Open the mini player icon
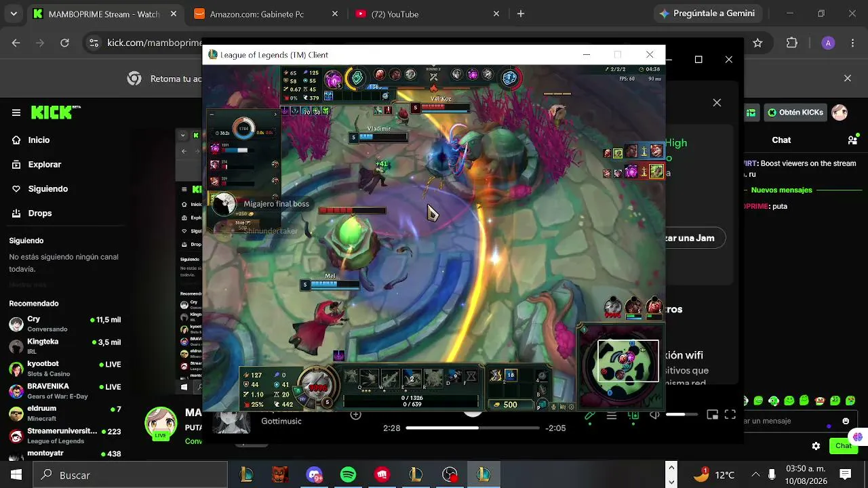The height and width of the screenshot is (488, 868). 712,415
